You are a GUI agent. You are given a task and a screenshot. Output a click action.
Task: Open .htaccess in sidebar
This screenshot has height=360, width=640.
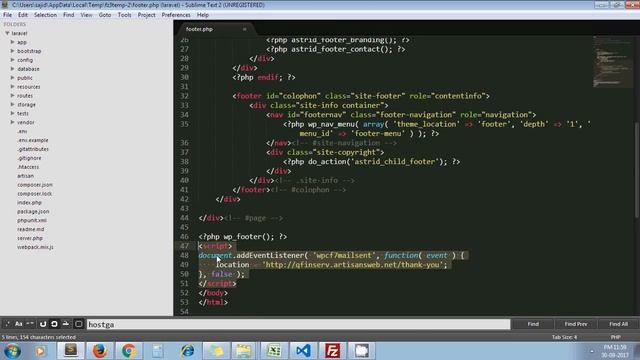pos(28,167)
